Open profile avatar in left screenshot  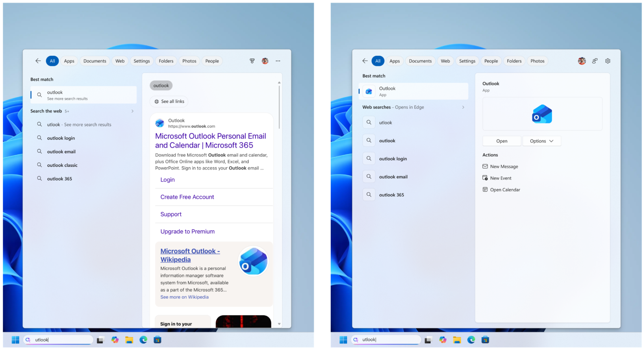265,61
